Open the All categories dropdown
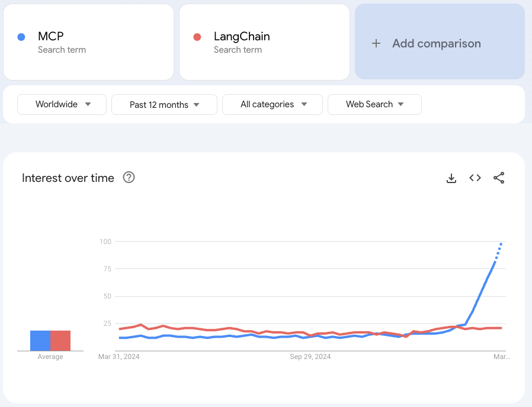This screenshot has width=532, height=407. tap(273, 104)
